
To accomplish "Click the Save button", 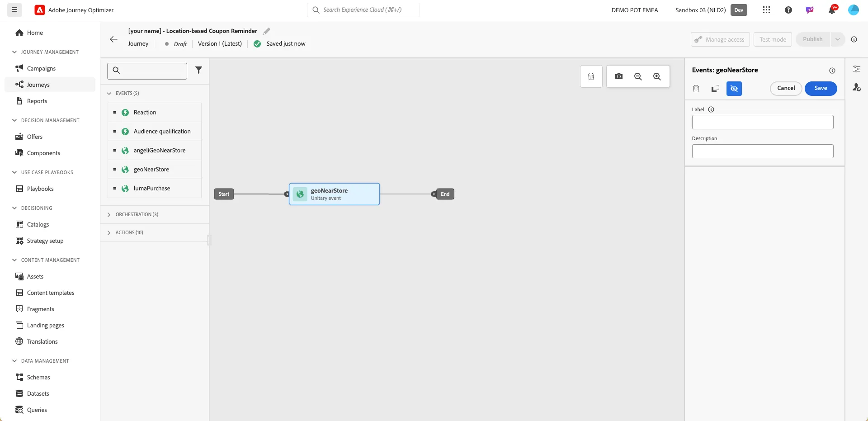I will point(821,89).
